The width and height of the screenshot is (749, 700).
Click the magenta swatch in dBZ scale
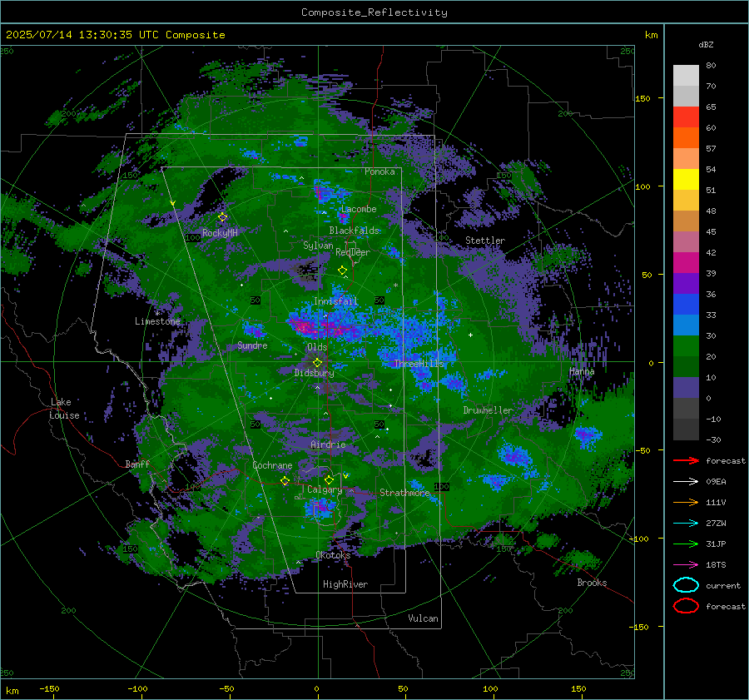click(686, 263)
